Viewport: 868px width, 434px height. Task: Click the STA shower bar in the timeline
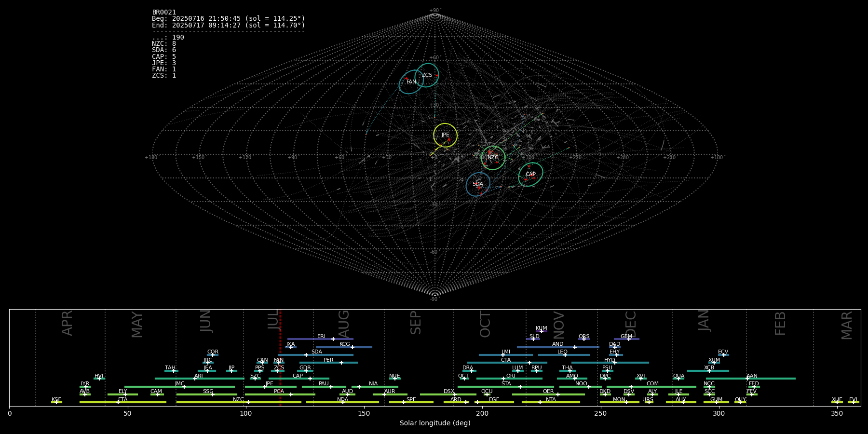pos(506,387)
